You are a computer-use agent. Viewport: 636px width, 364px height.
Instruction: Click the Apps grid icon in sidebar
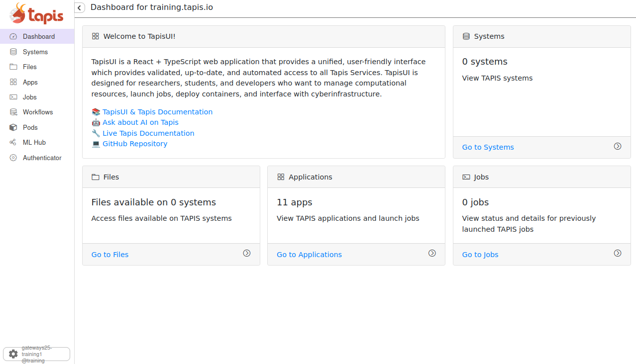(x=13, y=82)
